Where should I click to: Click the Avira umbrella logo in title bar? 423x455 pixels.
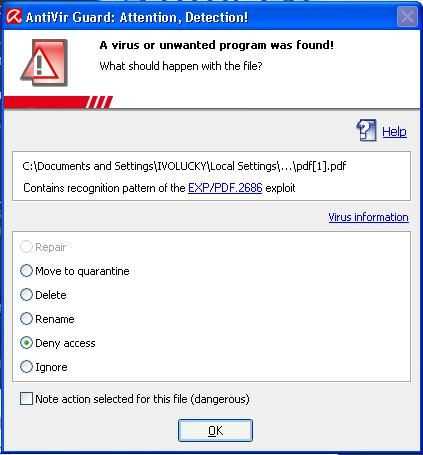point(14,17)
